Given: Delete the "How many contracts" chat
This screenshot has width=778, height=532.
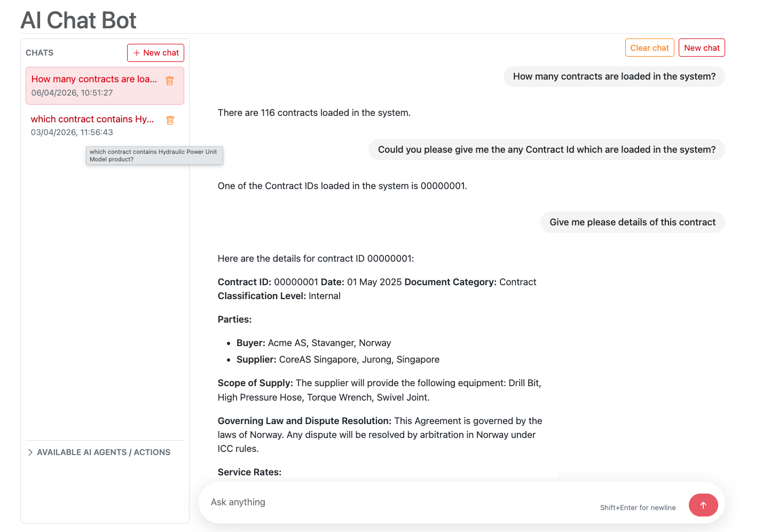Looking at the screenshot, I should coord(170,81).
